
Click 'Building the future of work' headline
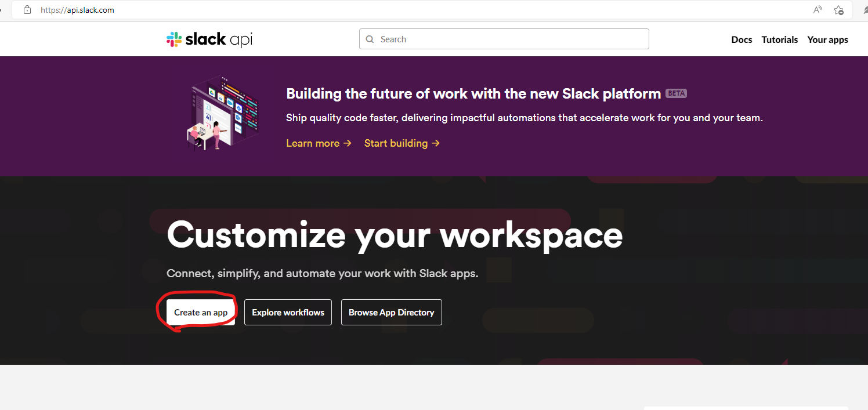[473, 93]
